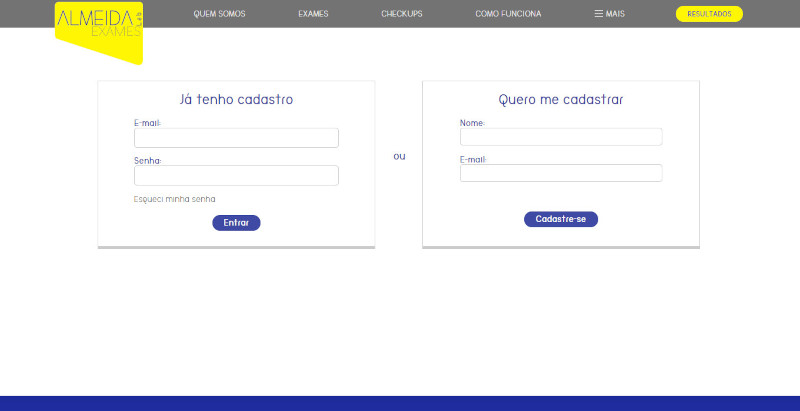Focus the E-mail field in login form
Image resolution: width=800 pixels, height=411 pixels.
[x=236, y=138]
